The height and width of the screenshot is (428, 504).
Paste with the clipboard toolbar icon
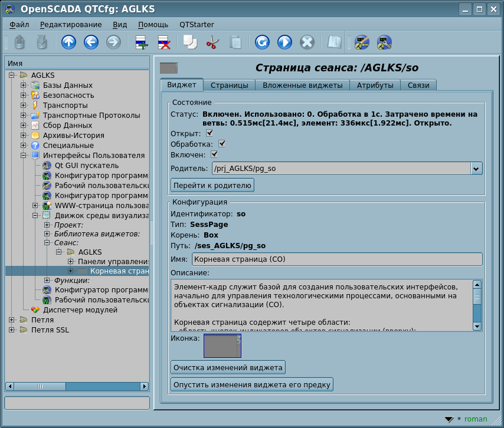click(235, 42)
